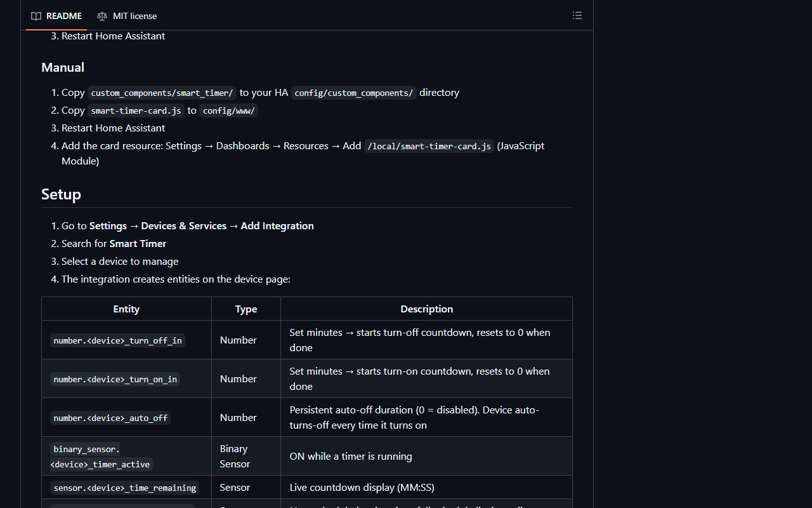This screenshot has height=508, width=812.
Task: Click "Select a device to manage" step
Action: pyautogui.click(x=120, y=261)
